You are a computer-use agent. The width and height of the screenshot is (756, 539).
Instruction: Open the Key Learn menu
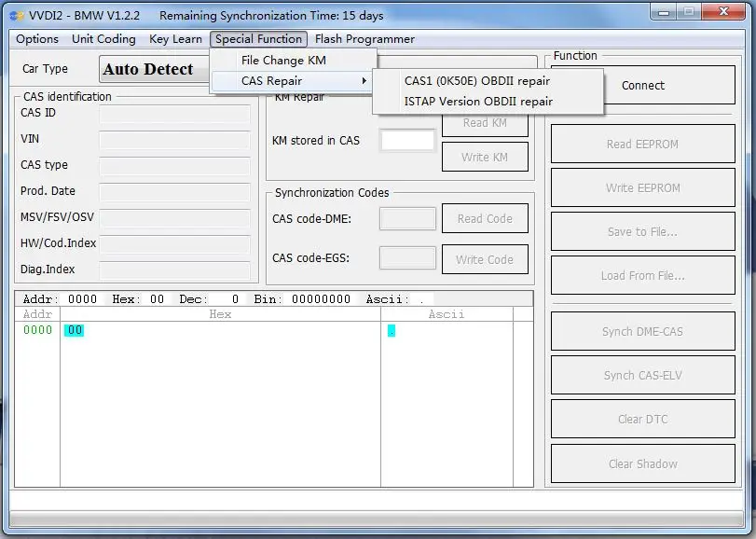pos(175,39)
